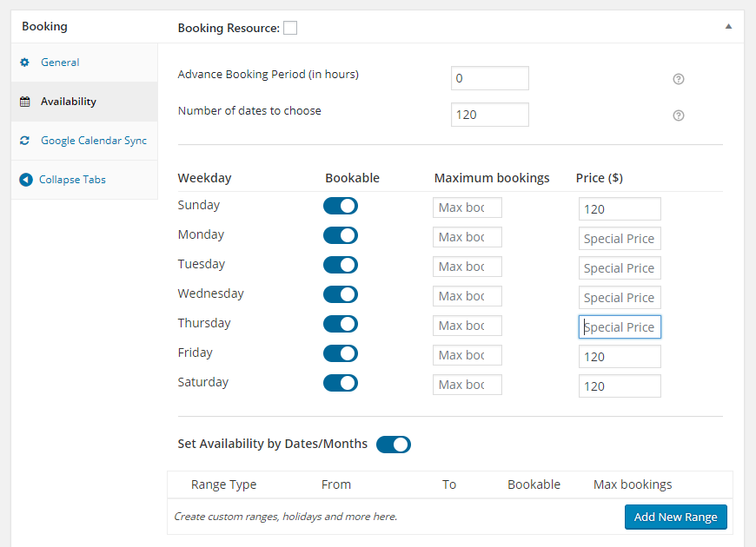Click the Max bookings column header

633,484
